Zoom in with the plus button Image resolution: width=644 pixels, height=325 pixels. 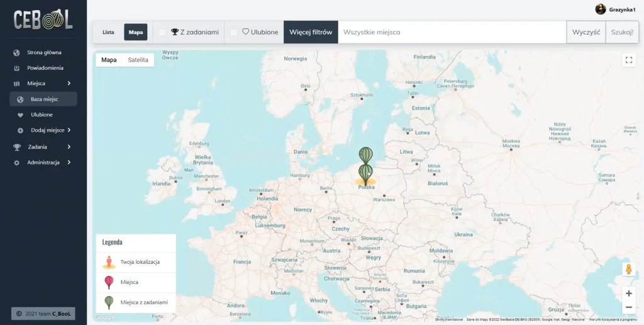click(628, 294)
